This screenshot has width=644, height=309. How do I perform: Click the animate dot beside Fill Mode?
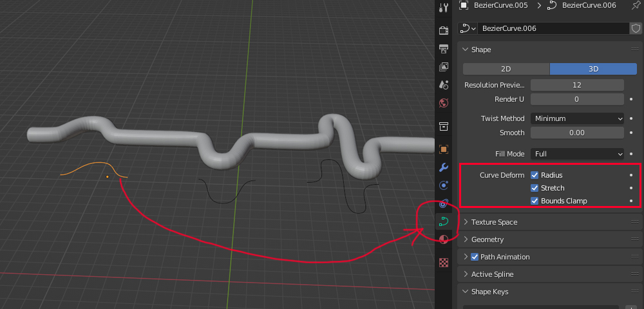pos(631,154)
